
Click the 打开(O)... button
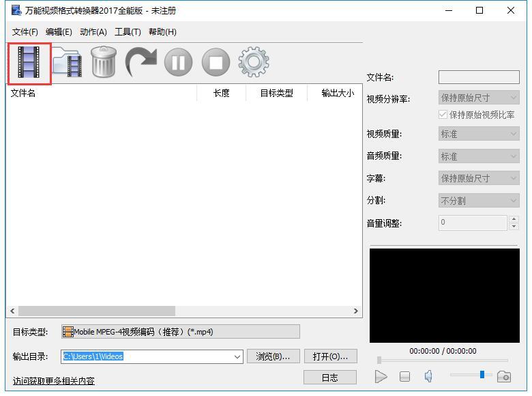click(331, 356)
